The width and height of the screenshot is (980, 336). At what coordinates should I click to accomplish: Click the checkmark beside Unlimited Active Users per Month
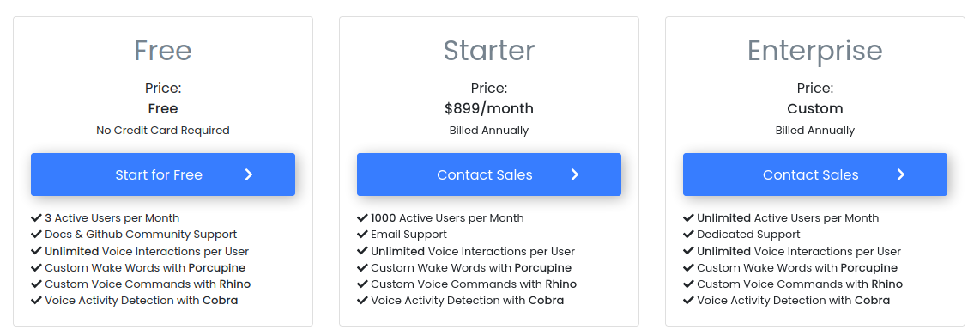[x=689, y=217]
